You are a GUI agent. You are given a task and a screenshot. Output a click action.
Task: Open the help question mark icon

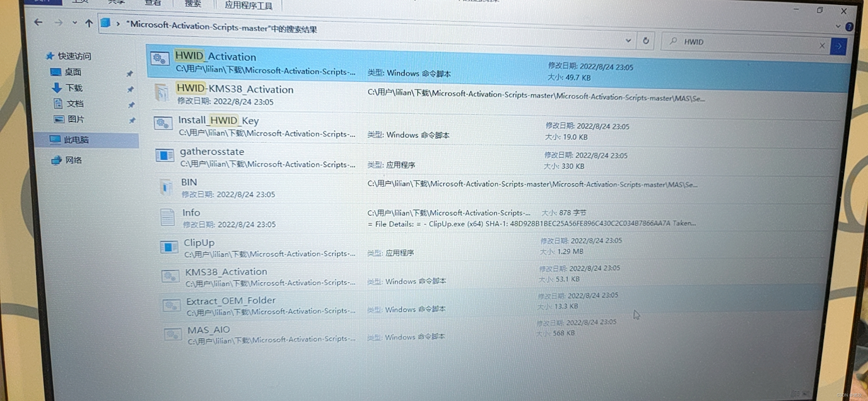(x=849, y=27)
